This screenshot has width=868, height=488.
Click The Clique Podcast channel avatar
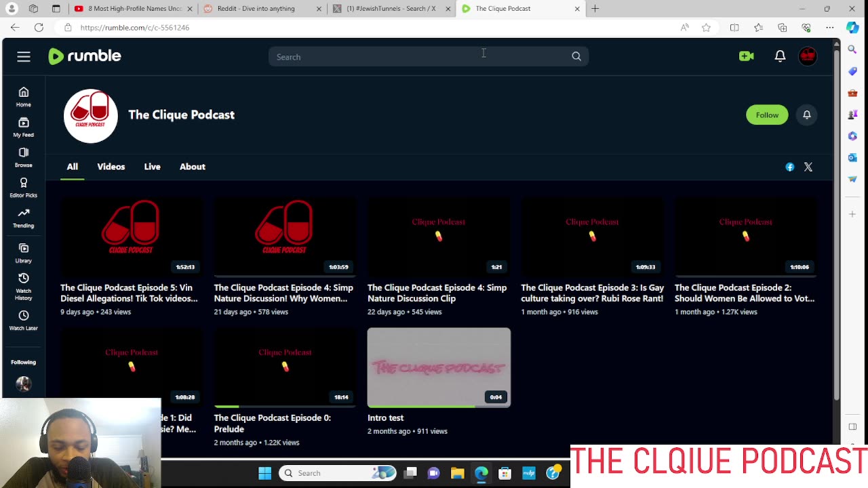(x=91, y=116)
